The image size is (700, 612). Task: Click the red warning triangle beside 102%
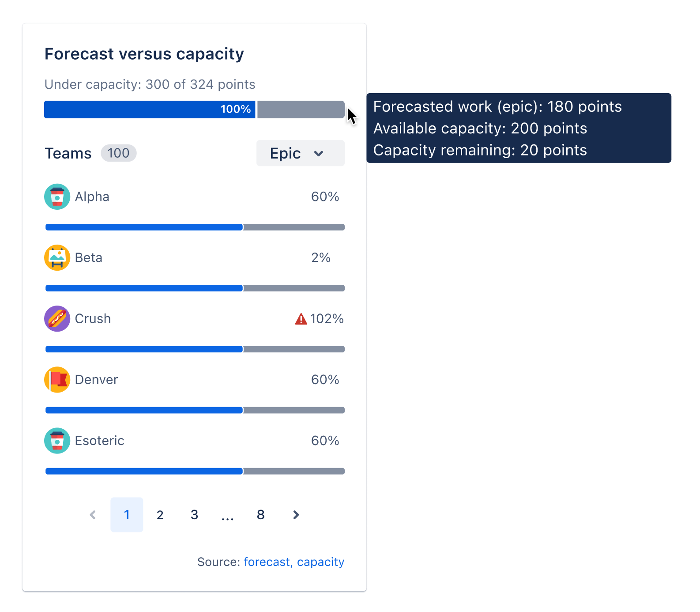[x=301, y=319]
